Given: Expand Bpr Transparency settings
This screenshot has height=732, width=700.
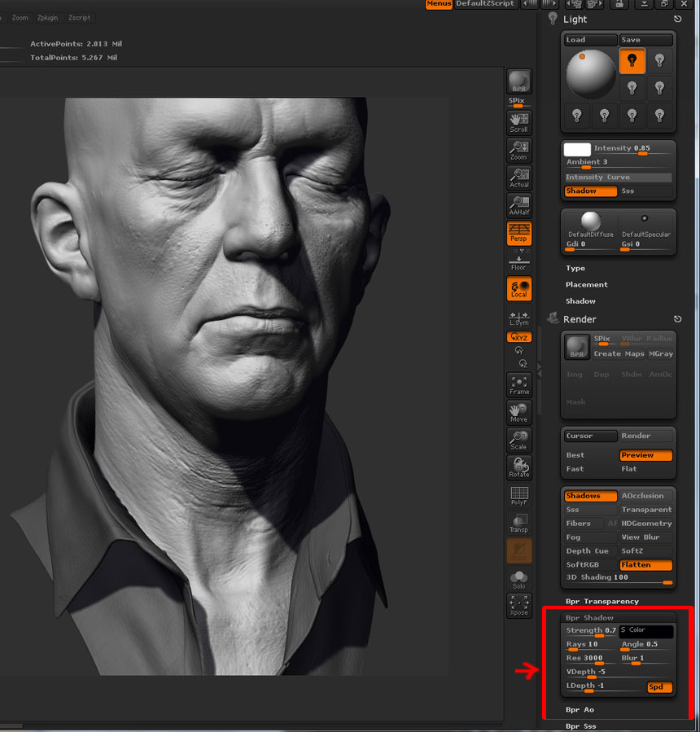Looking at the screenshot, I should click(602, 601).
